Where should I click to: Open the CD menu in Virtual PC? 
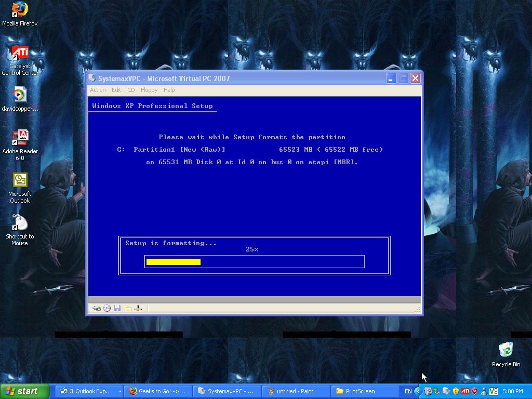(x=131, y=90)
